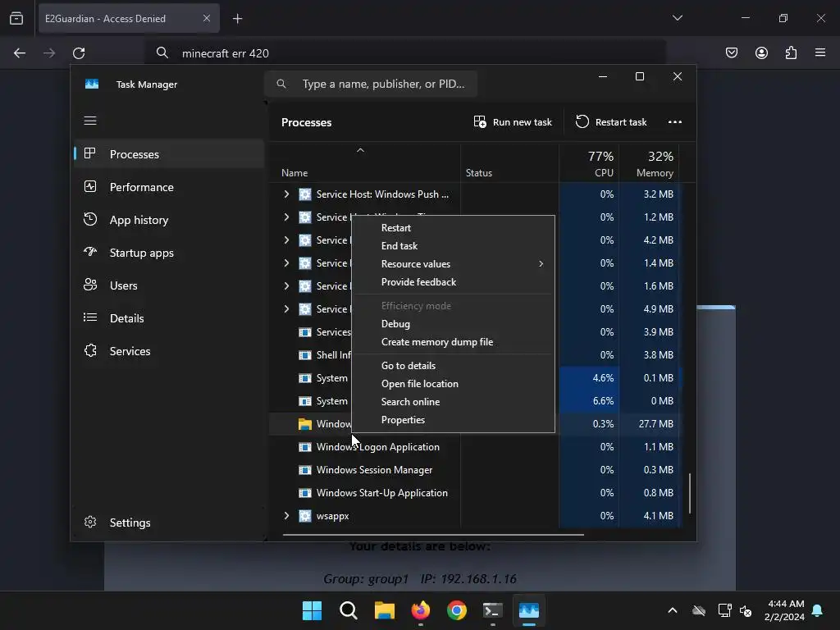
Task: Expand the Service Host row using 1.6 MB
Action: tap(286, 286)
